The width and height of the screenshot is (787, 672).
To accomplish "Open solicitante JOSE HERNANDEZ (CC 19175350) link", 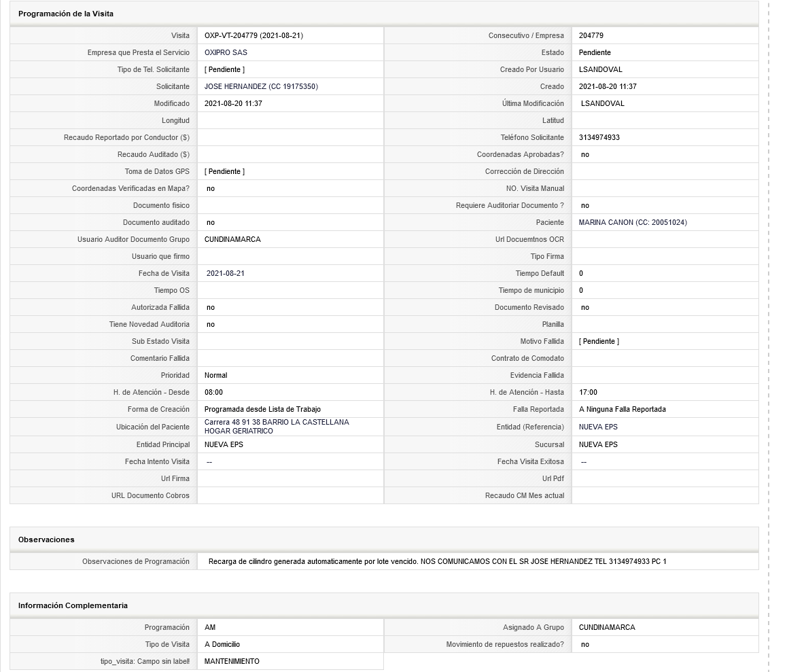I will click(x=261, y=86).
